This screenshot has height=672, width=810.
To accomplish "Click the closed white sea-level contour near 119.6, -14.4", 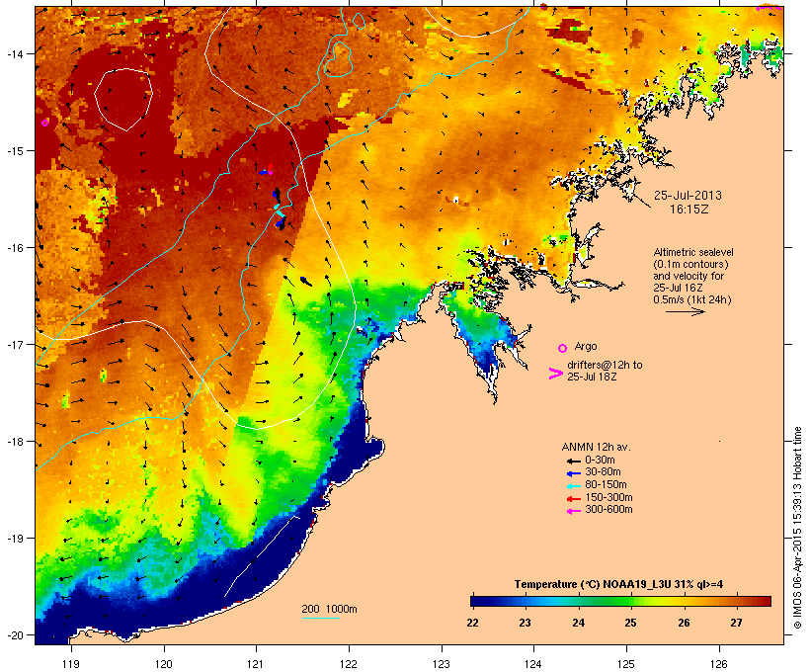I will tap(123, 99).
